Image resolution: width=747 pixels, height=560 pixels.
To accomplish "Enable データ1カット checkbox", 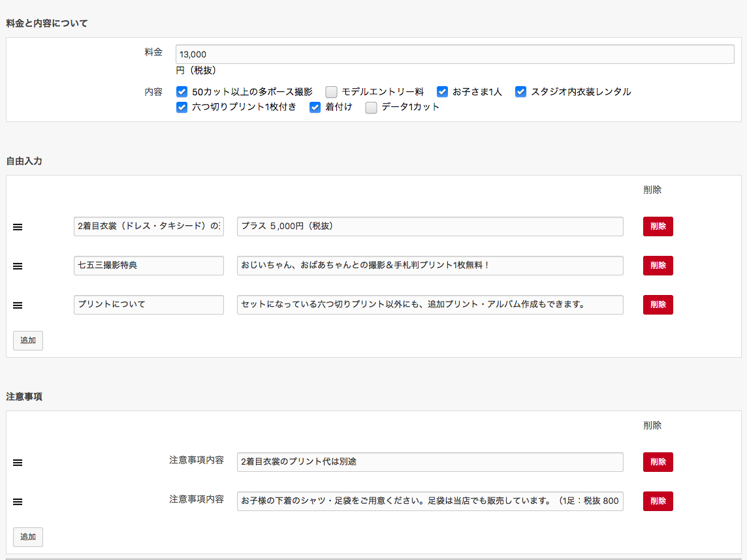I will 372,108.
